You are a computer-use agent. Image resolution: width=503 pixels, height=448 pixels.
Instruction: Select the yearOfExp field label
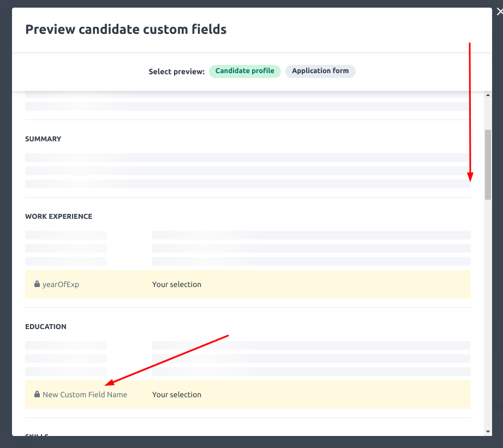[61, 284]
